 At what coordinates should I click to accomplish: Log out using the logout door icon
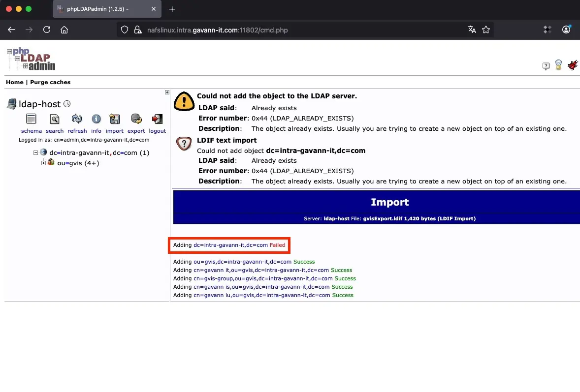point(157,119)
